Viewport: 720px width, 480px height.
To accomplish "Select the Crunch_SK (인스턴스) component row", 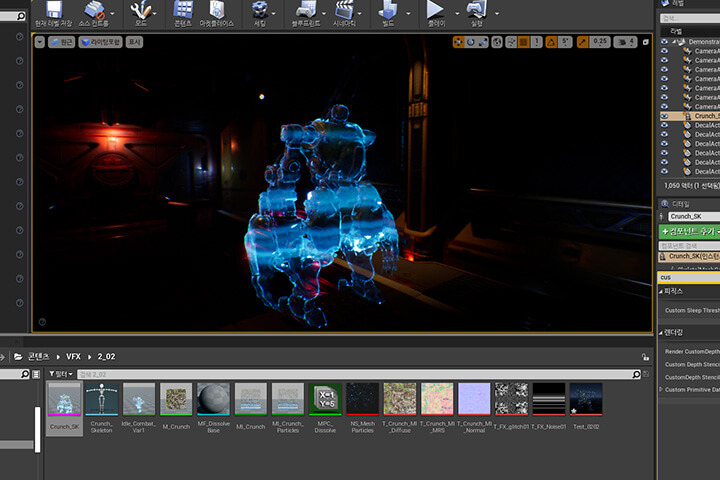I will tap(690, 256).
